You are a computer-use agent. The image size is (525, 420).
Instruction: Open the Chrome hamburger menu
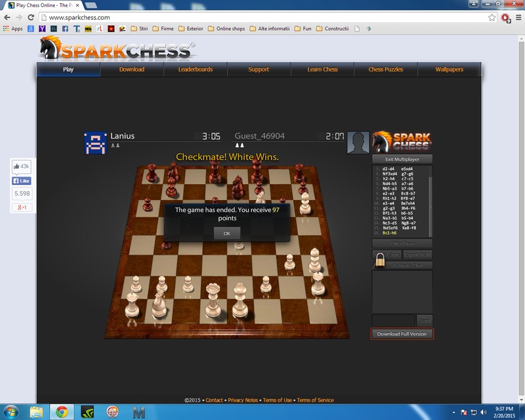click(518, 18)
